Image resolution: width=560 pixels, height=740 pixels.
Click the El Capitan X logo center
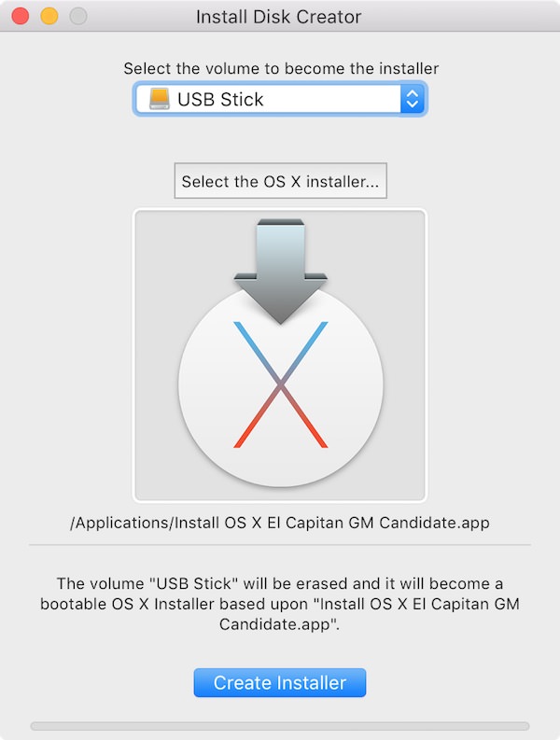tap(281, 384)
